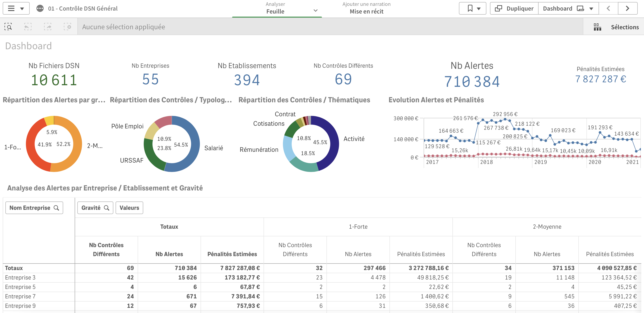Click the app info dots icon
Screen dimensions: 644x313
40,9
